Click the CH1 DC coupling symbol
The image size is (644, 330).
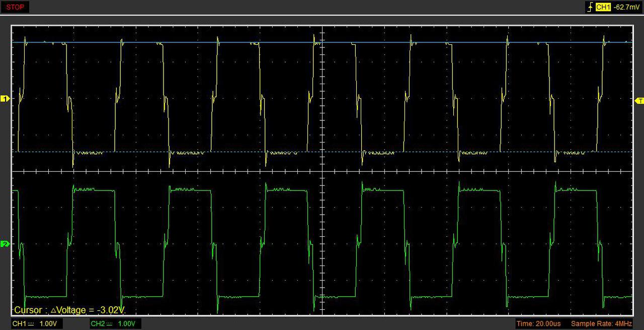pos(31,323)
